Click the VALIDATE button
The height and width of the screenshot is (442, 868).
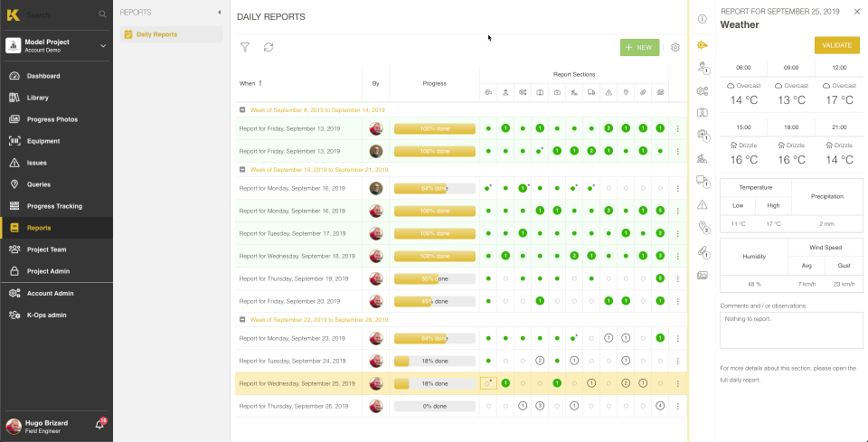(836, 45)
